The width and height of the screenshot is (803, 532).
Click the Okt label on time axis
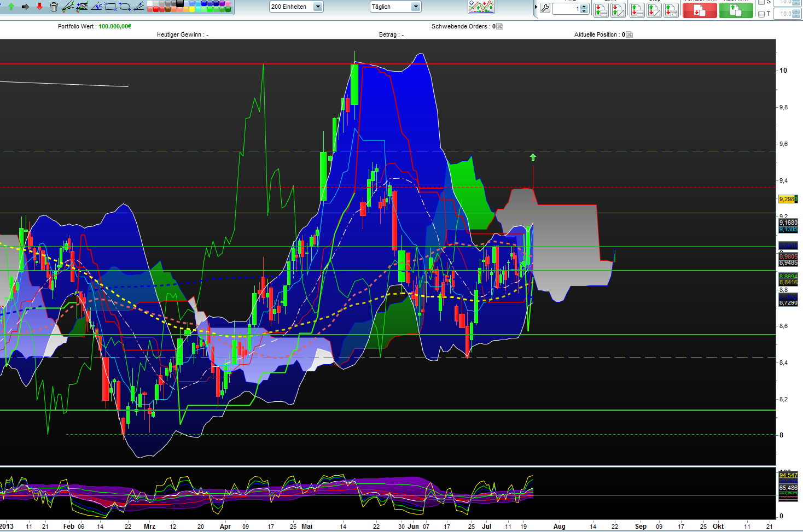click(x=718, y=527)
